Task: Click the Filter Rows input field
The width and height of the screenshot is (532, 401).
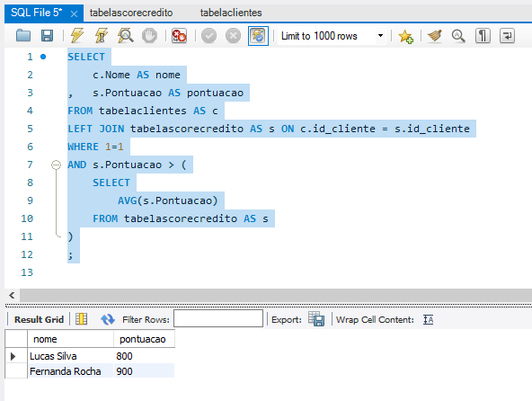Action: (x=218, y=318)
